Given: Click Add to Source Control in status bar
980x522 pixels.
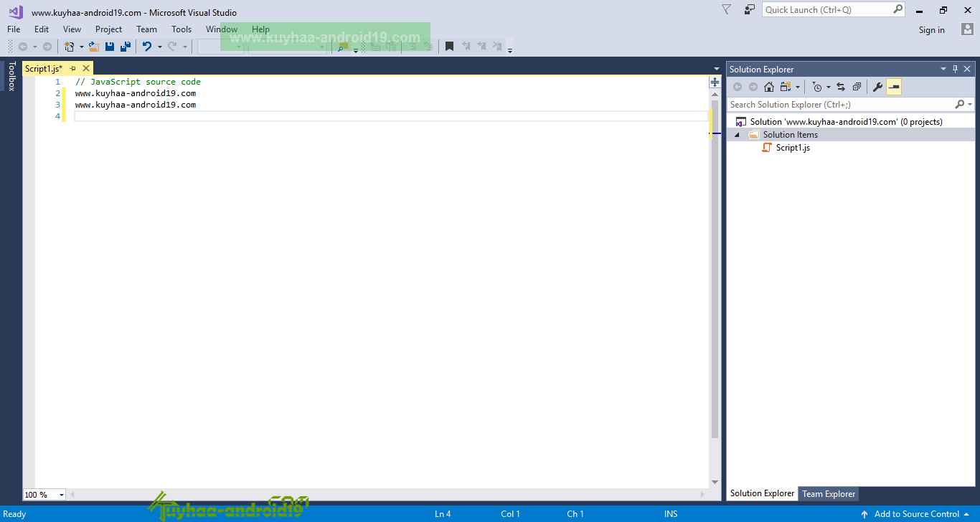Looking at the screenshot, I should (x=917, y=513).
